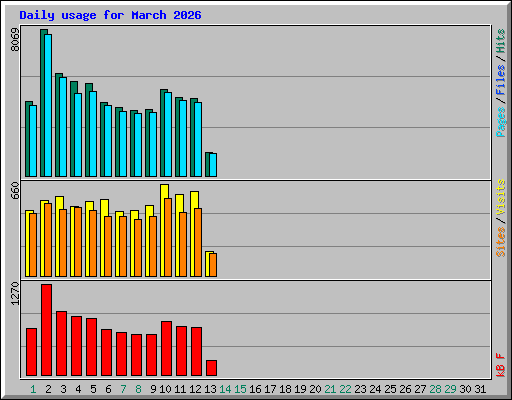Click the orange sites bar for day 10
512x400 pixels.
tap(168, 237)
